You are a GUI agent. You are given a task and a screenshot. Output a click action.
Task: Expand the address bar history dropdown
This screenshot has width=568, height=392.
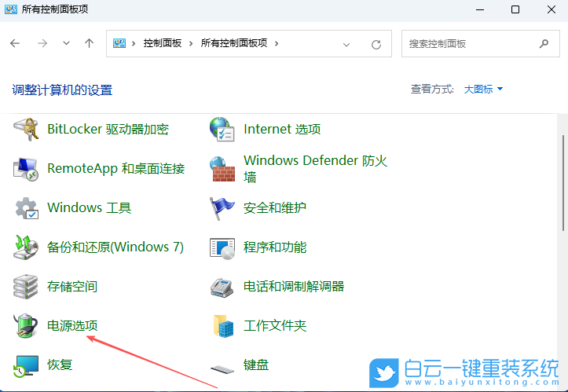point(346,45)
